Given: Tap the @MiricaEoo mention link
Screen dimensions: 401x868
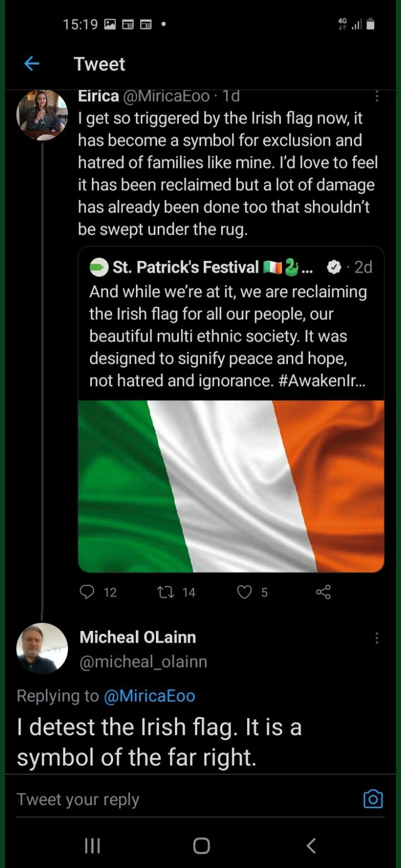Looking at the screenshot, I should tap(149, 696).
